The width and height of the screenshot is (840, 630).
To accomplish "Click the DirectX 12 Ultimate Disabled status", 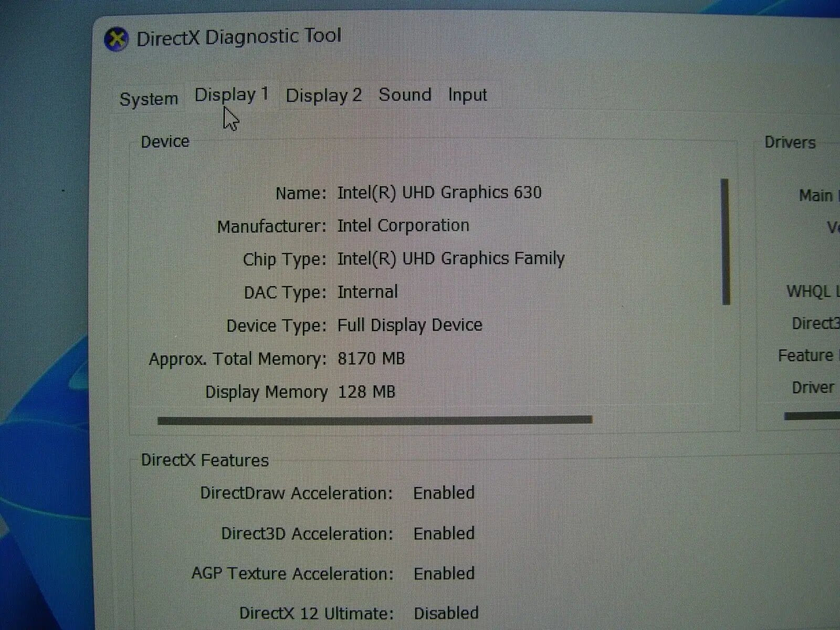I will click(x=446, y=613).
